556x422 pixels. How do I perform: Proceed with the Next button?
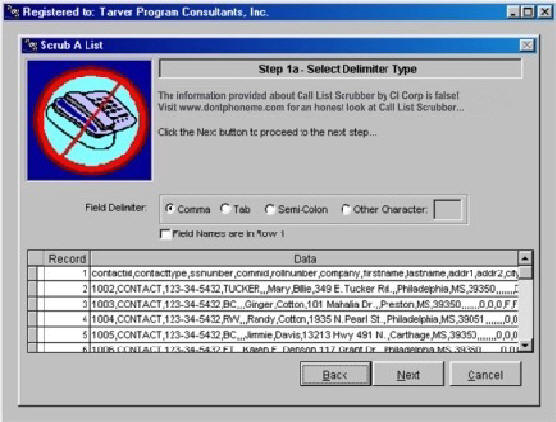point(408,374)
